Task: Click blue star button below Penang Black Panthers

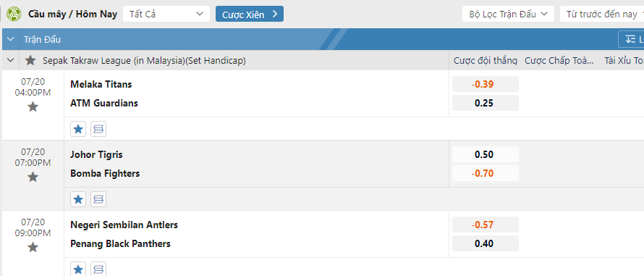Action: 78,269
